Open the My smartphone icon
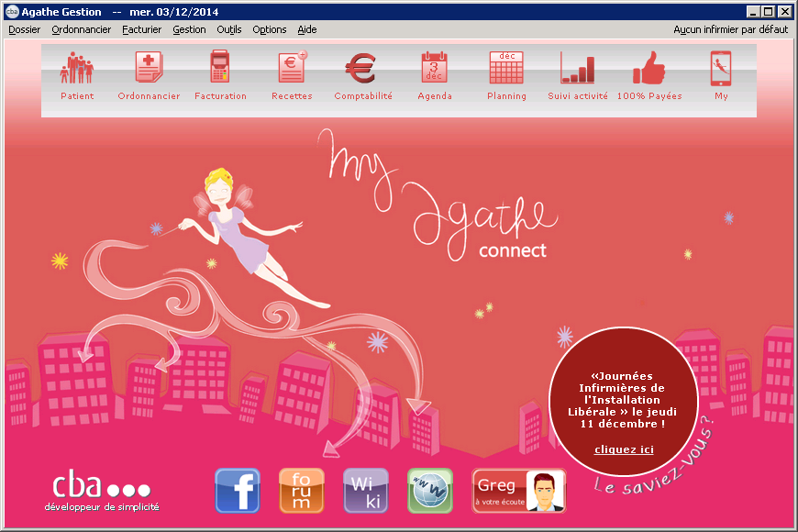The width and height of the screenshot is (798, 532). click(x=721, y=68)
